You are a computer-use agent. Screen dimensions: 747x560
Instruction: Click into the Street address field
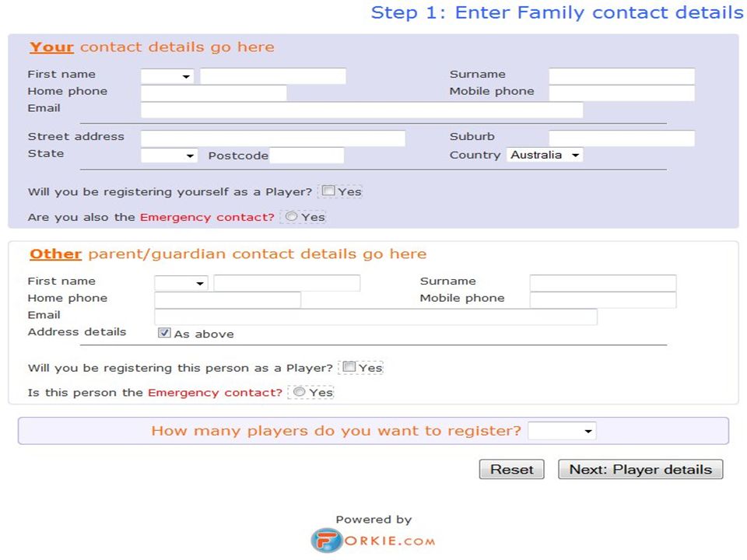pos(273,138)
